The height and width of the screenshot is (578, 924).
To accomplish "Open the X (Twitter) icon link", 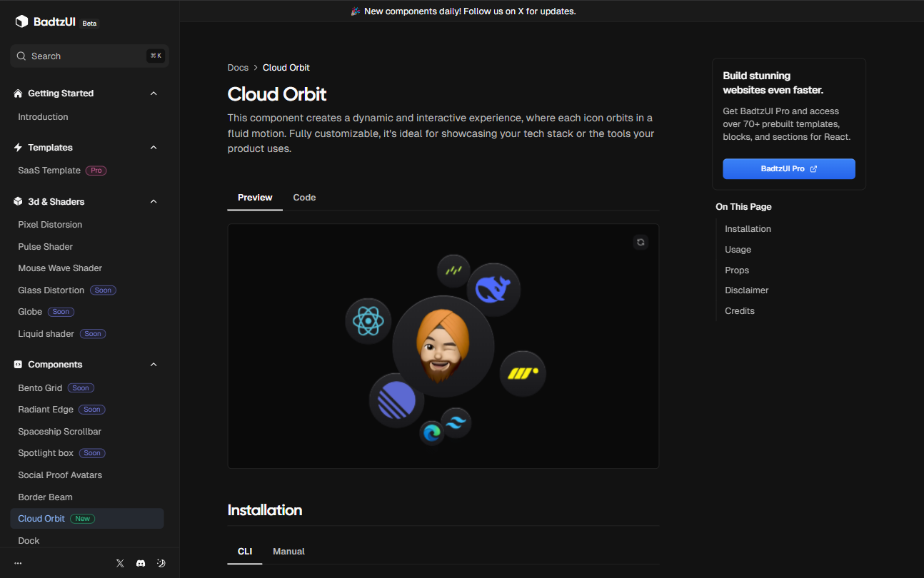I will pyautogui.click(x=120, y=563).
